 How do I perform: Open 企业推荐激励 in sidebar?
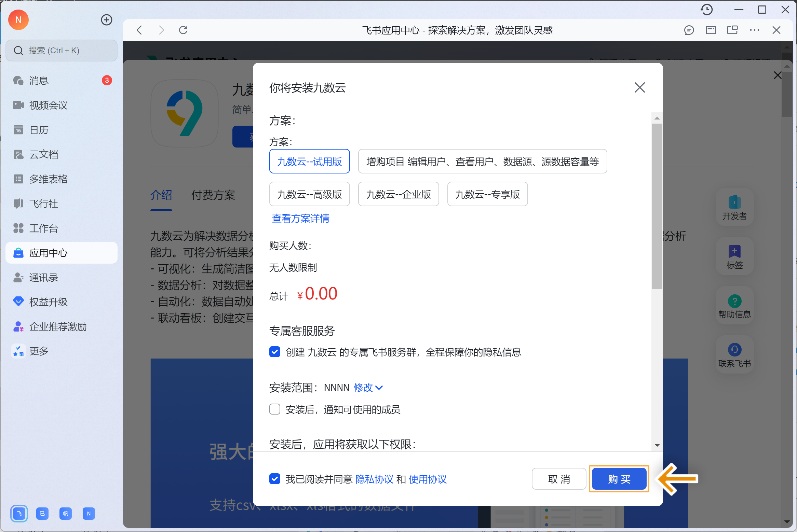(62, 326)
